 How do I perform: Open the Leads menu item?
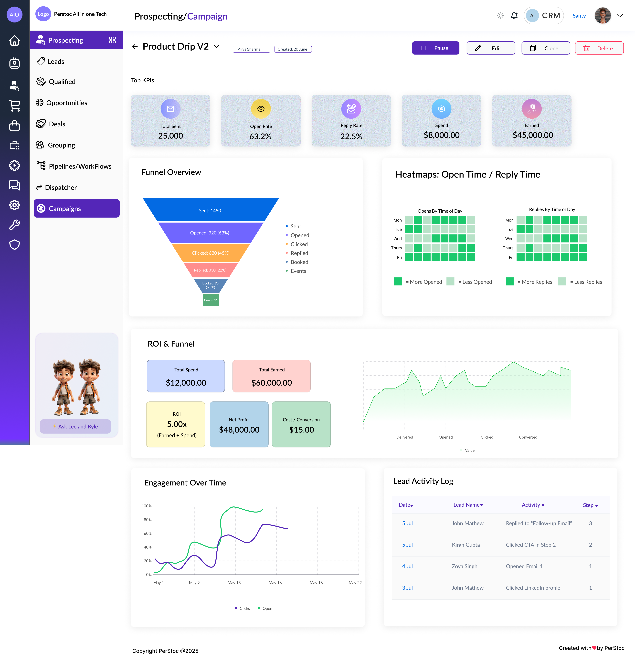pyautogui.click(x=56, y=62)
